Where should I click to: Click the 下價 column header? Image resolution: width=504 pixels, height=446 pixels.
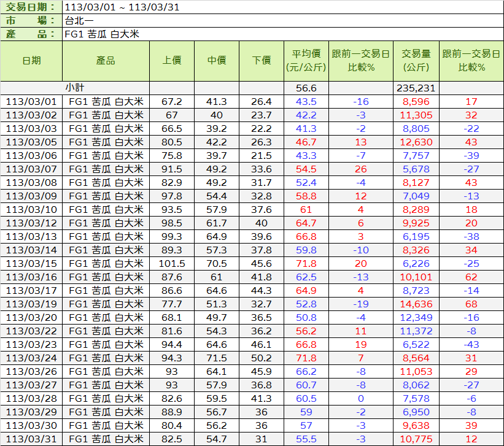262,61
